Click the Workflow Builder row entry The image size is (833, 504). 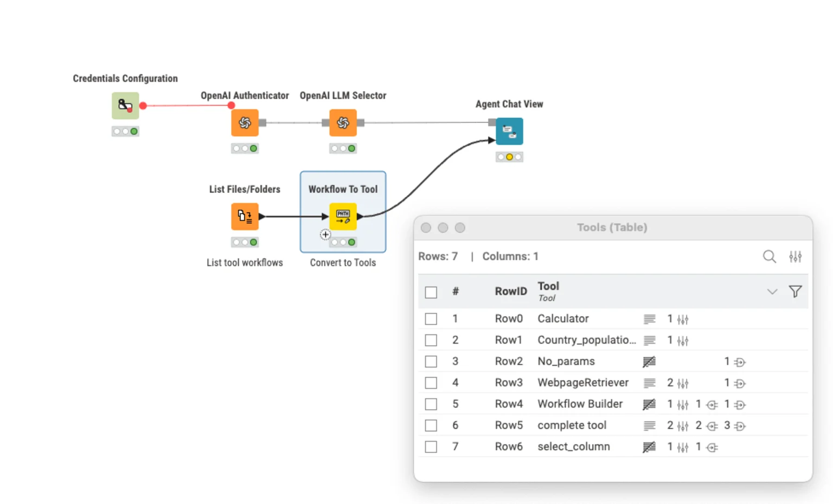[x=580, y=404]
